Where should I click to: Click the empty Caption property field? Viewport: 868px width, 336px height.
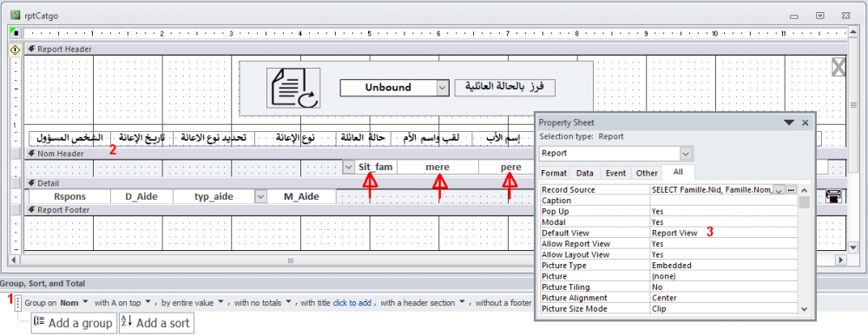point(724,201)
